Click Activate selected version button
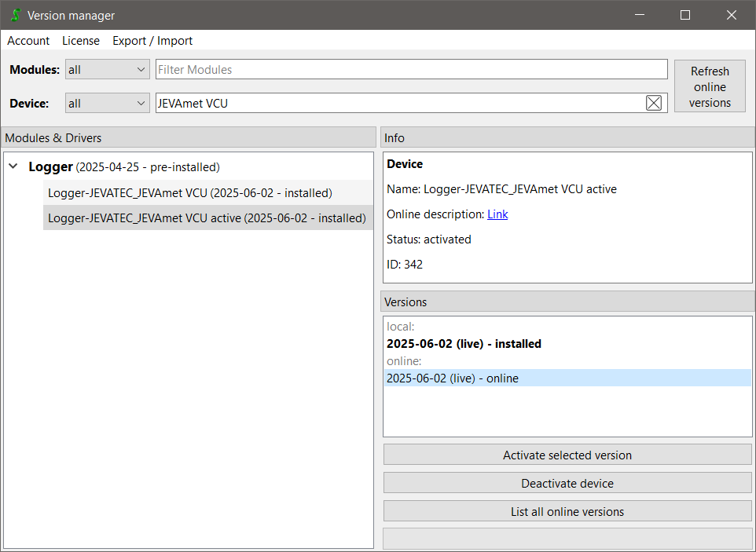 tap(567, 455)
